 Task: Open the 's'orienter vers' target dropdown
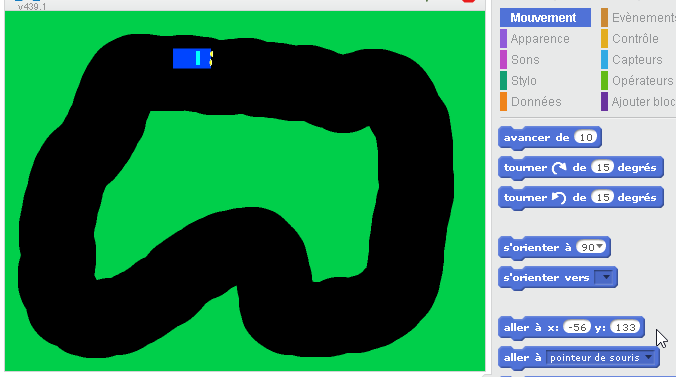(605, 277)
